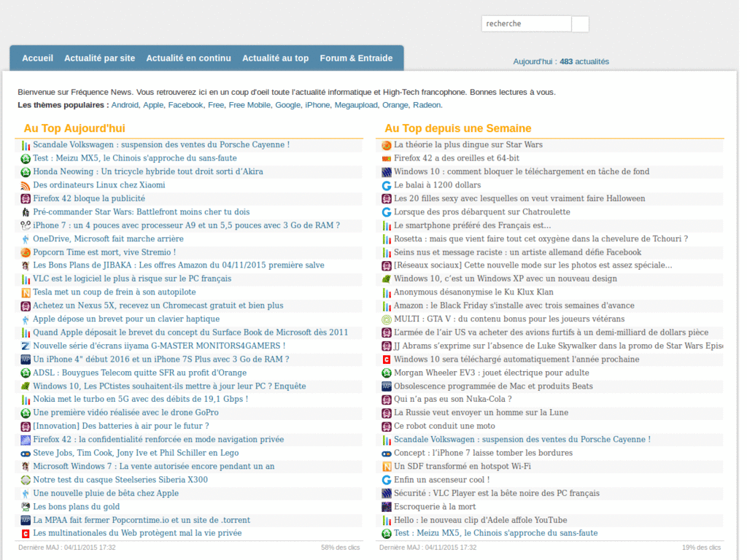Read La Russie veut envoyer un homme sur la Lune
747x560 pixels.
pyautogui.click(x=481, y=413)
